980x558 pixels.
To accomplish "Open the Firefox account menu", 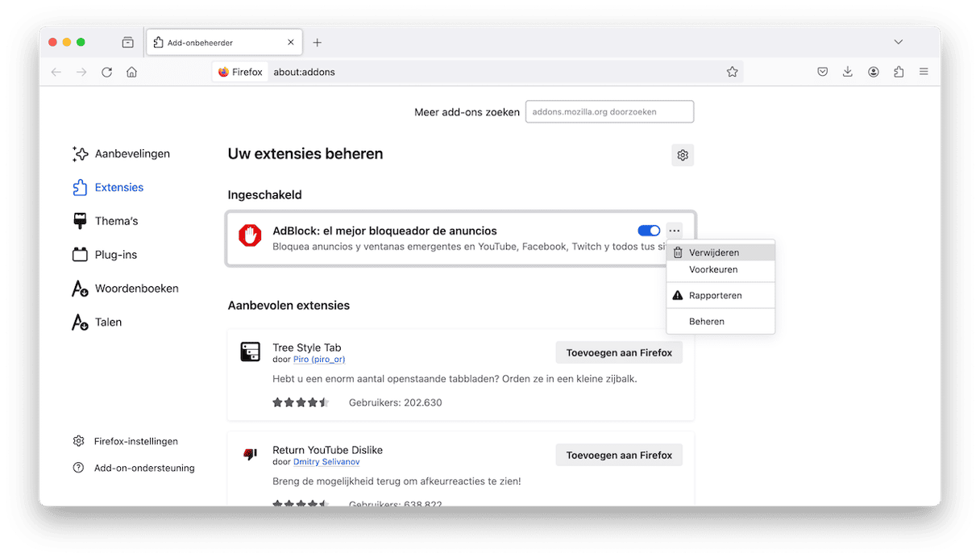I will point(874,72).
